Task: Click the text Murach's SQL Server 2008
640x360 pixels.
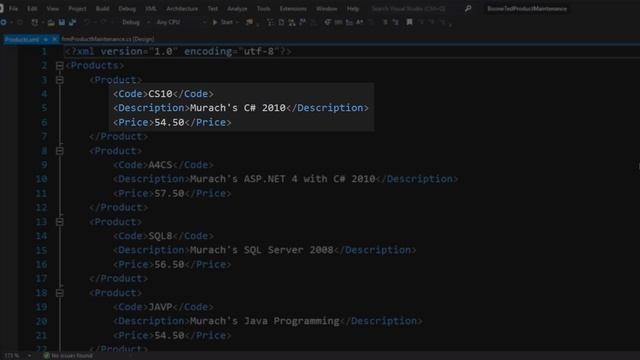Action: coord(262,250)
